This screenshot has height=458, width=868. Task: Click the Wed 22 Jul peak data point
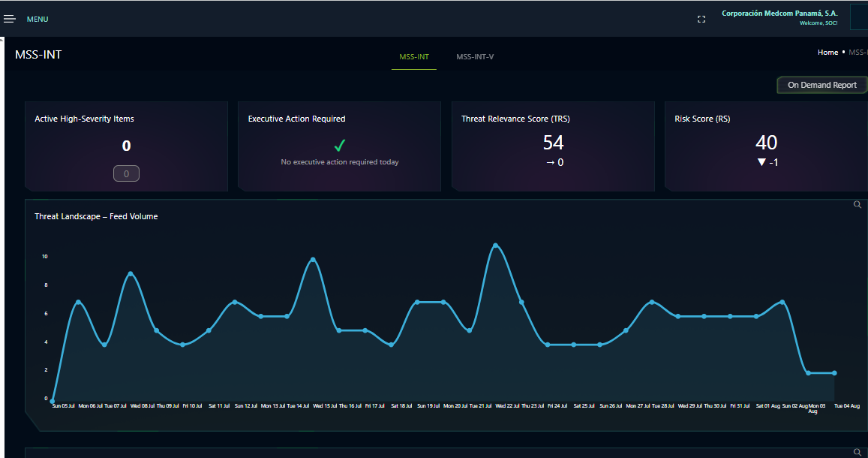click(x=495, y=246)
